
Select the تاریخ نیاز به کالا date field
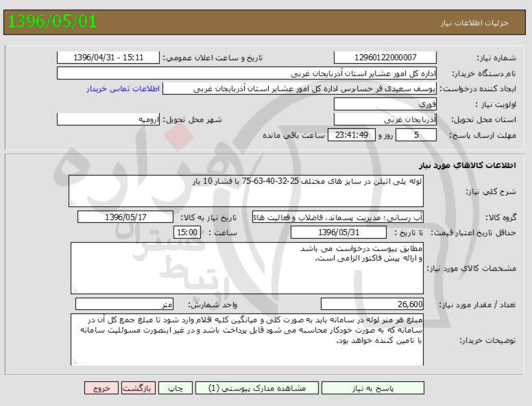point(125,217)
